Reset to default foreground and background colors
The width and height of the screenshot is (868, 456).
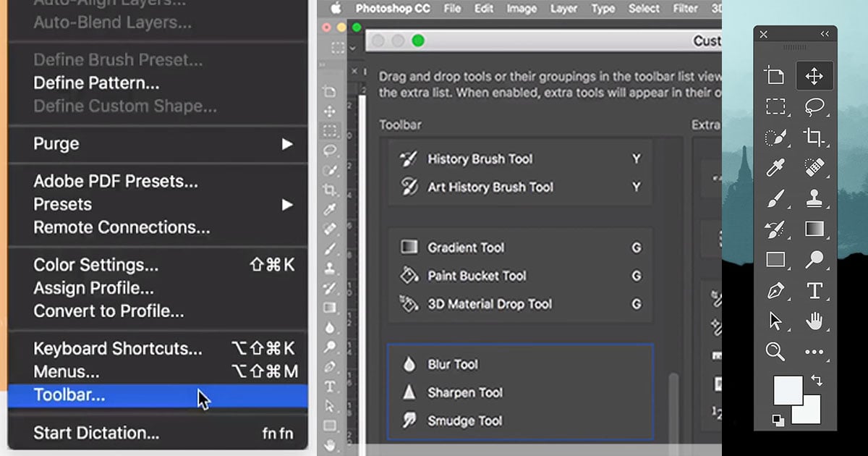point(778,421)
